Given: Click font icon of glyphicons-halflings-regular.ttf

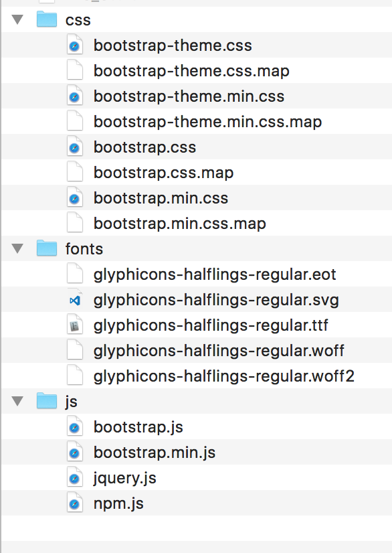Looking at the screenshot, I should (x=75, y=325).
